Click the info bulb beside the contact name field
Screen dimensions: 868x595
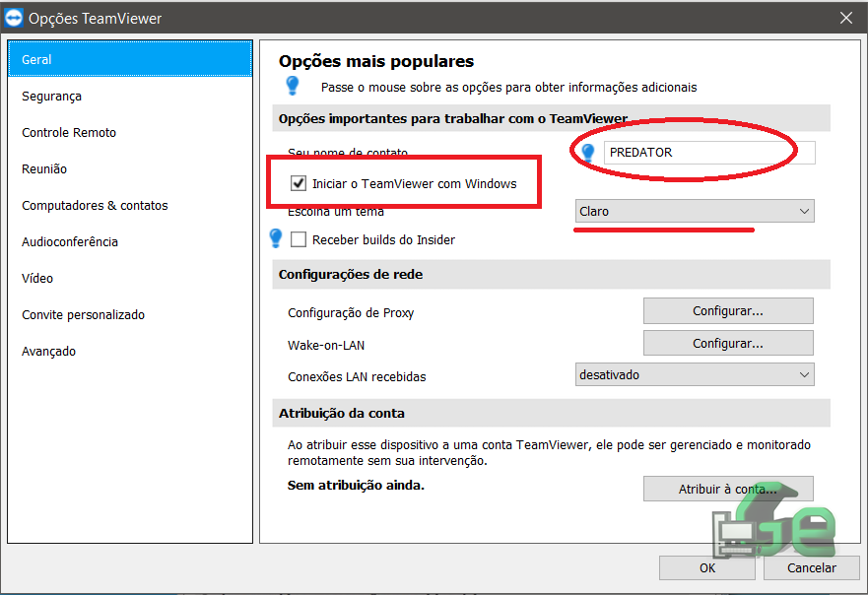tap(588, 153)
